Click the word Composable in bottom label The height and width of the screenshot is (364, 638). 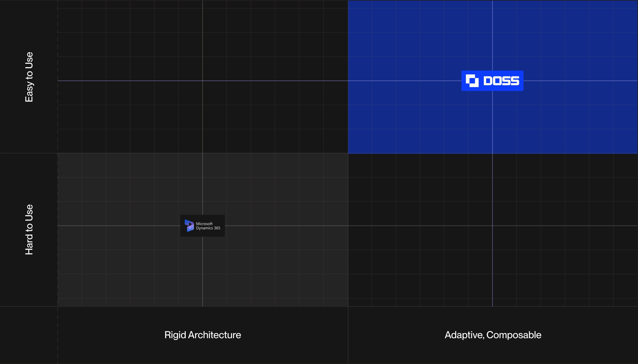[514, 335]
